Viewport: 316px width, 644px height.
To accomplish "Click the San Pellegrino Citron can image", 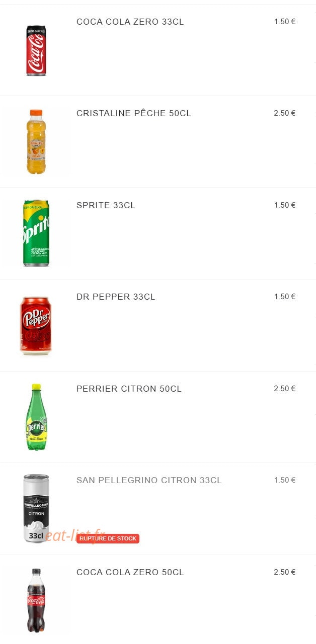I will [36, 508].
